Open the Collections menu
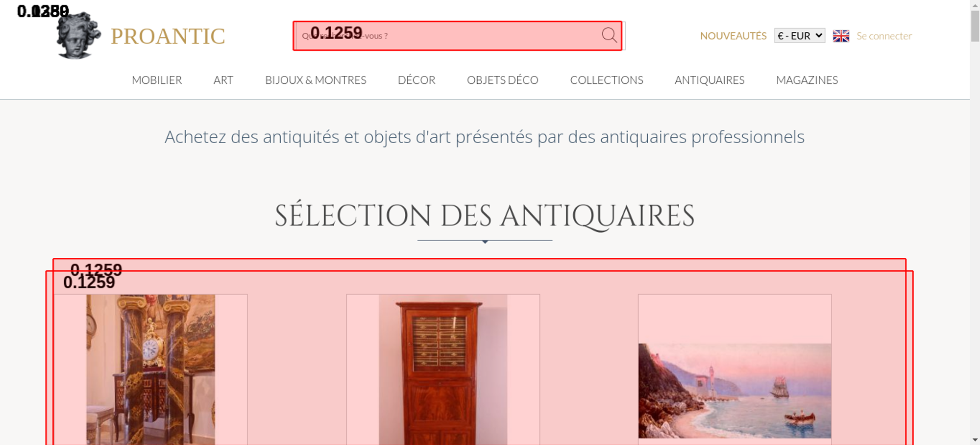Screen dimensions: 980x445 (607, 80)
